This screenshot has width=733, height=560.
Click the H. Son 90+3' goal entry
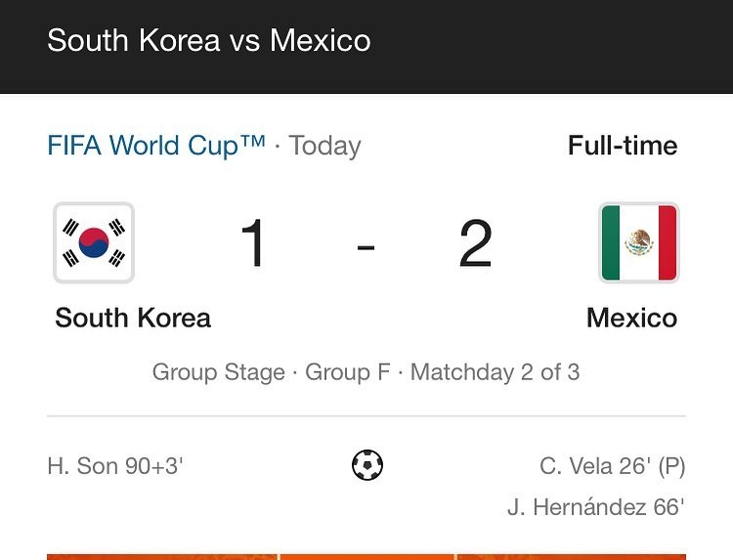115,466
